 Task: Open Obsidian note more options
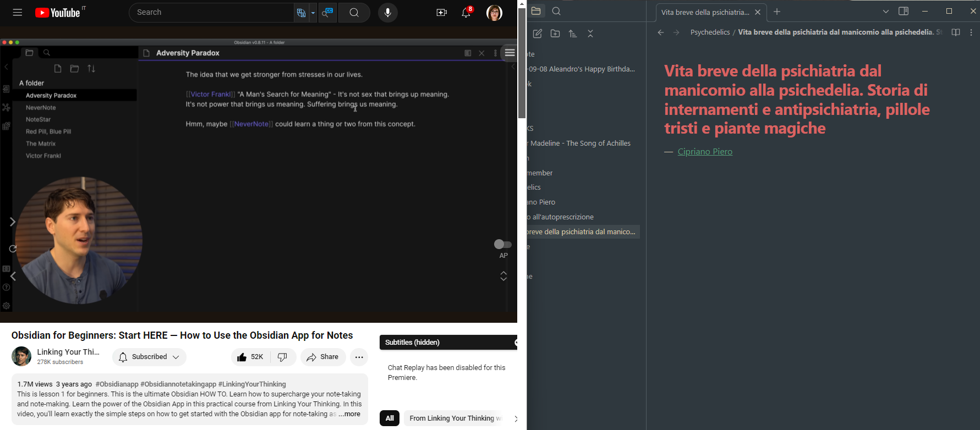971,32
